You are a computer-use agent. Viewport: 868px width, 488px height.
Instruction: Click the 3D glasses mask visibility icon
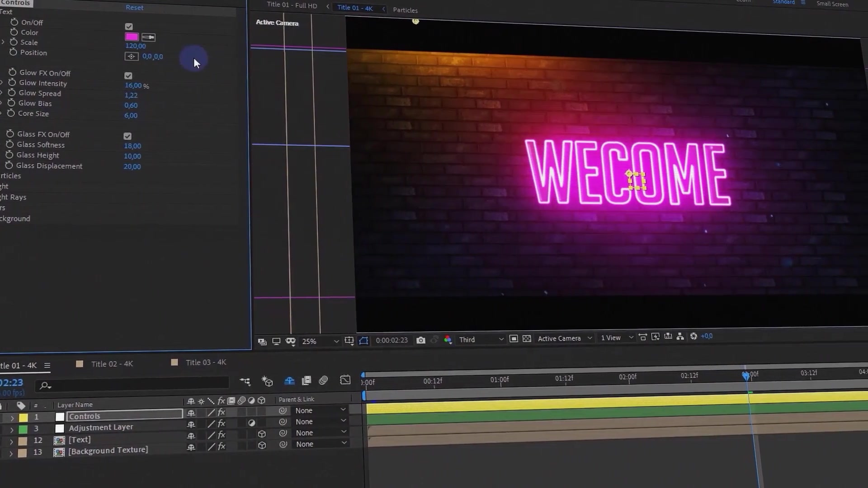click(x=291, y=341)
